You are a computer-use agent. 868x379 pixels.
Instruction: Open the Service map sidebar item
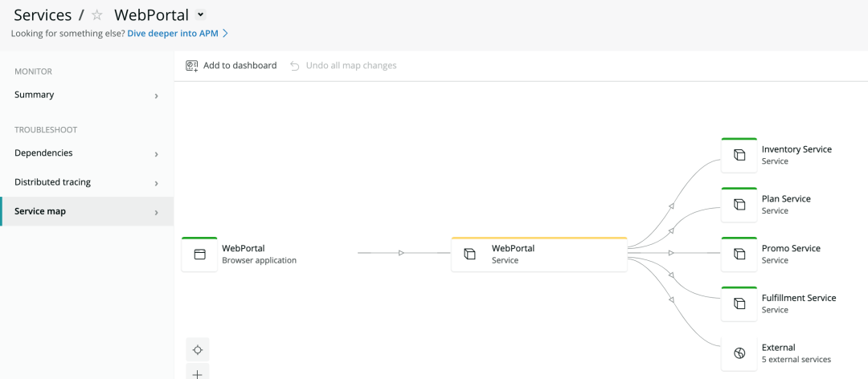40,211
